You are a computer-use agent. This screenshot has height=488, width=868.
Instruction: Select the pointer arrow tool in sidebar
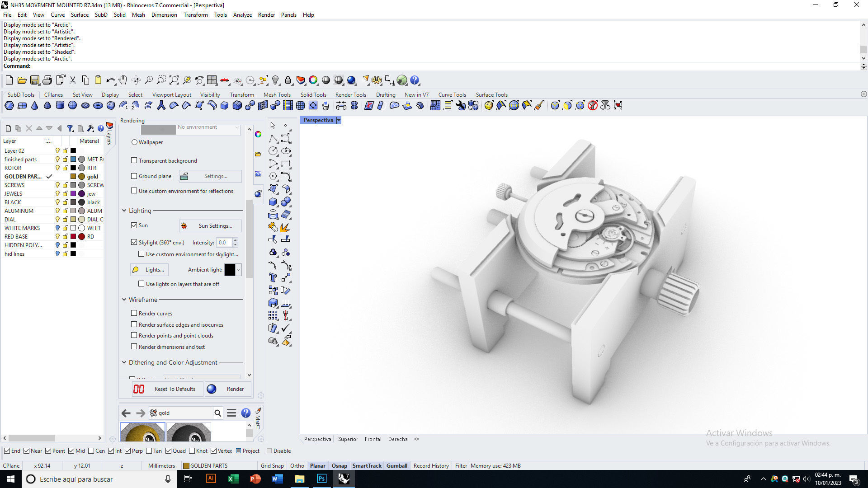click(273, 126)
